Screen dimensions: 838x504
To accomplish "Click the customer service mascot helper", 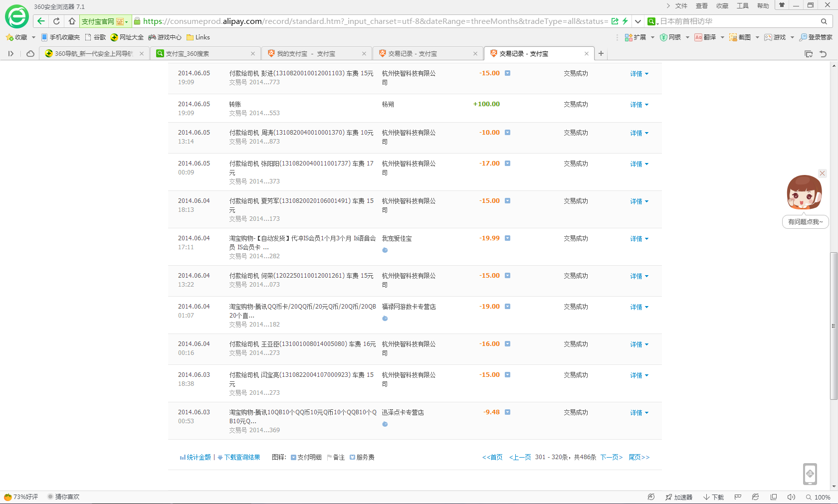I will pos(804,192).
